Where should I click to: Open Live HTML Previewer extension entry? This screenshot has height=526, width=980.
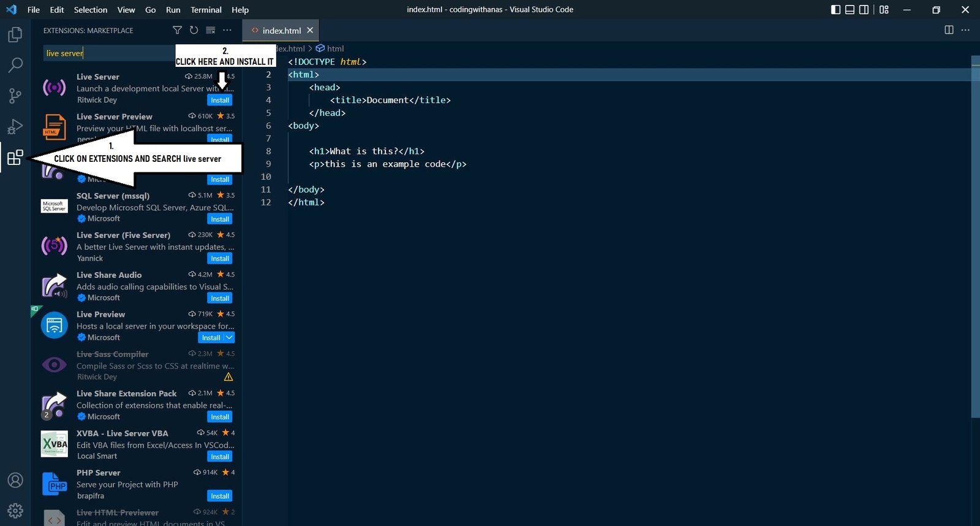click(138, 517)
